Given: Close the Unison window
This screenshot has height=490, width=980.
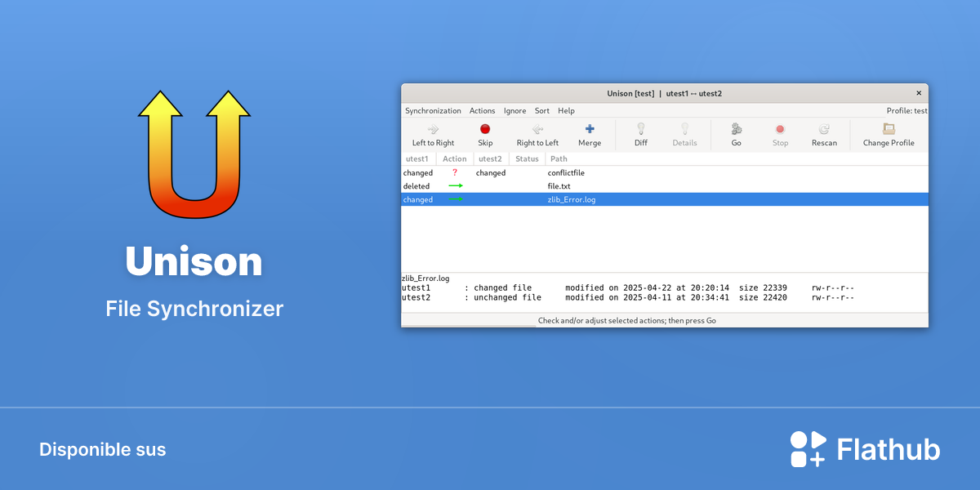Looking at the screenshot, I should (x=918, y=93).
